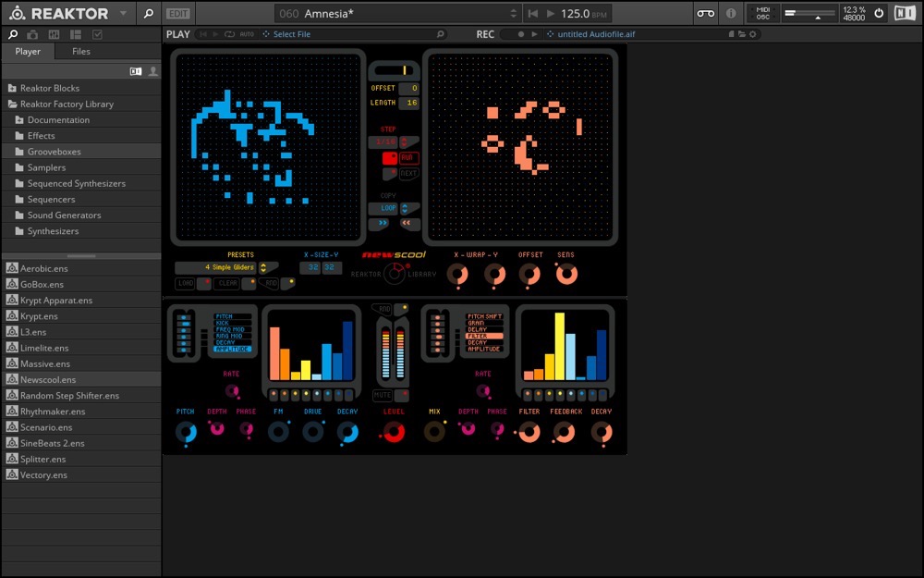Open the folder icon in the REC bar
Viewport: 924px width, 578px height.
[742, 34]
